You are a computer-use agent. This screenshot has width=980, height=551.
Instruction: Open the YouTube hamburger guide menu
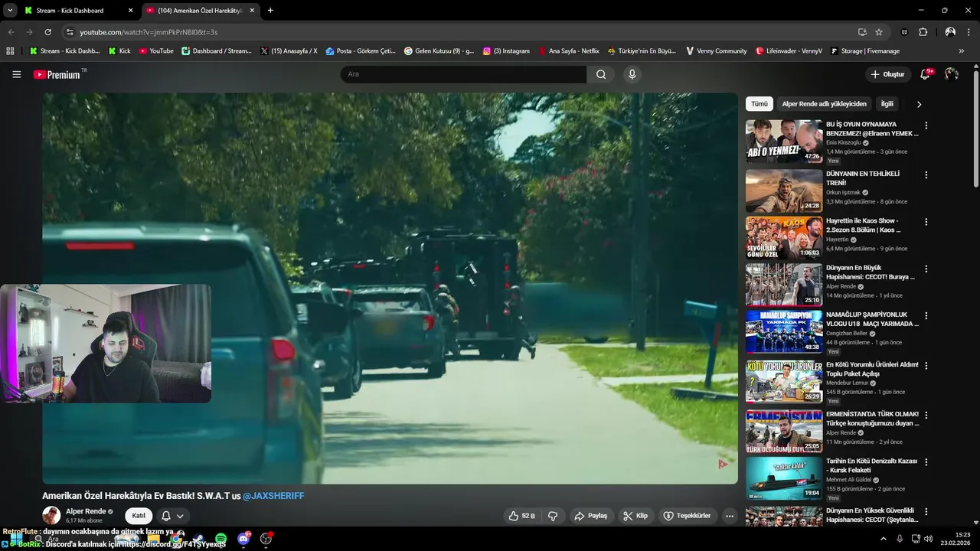tap(16, 74)
